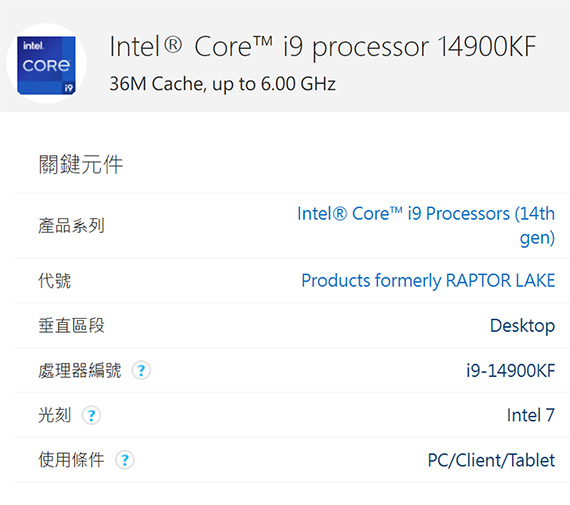Select the i9-14900KF processor number value
This screenshot has height=505, width=570.
[x=511, y=370]
